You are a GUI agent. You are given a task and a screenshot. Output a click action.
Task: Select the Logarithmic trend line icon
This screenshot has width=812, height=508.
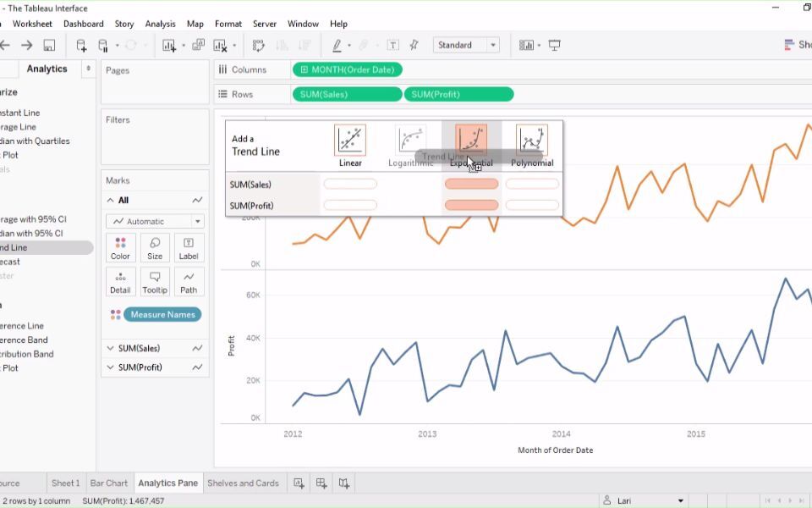point(411,140)
